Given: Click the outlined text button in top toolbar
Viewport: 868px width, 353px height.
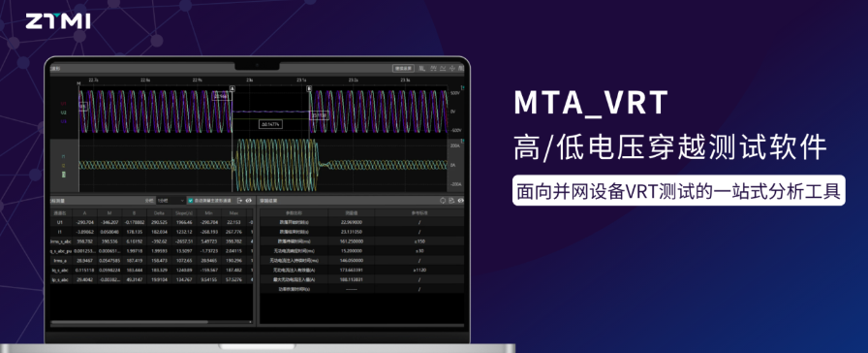Looking at the screenshot, I should pyautogui.click(x=403, y=68).
